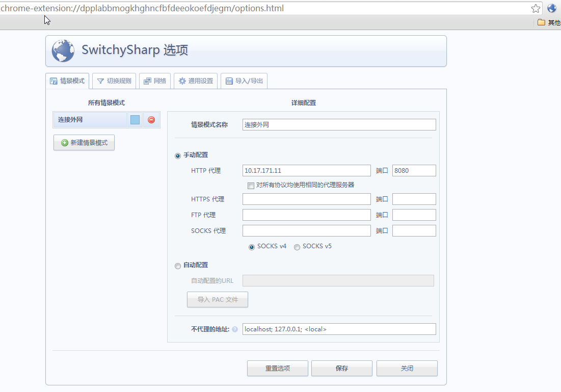
Task: Select the 手动配置 radio option
Action: click(x=178, y=155)
